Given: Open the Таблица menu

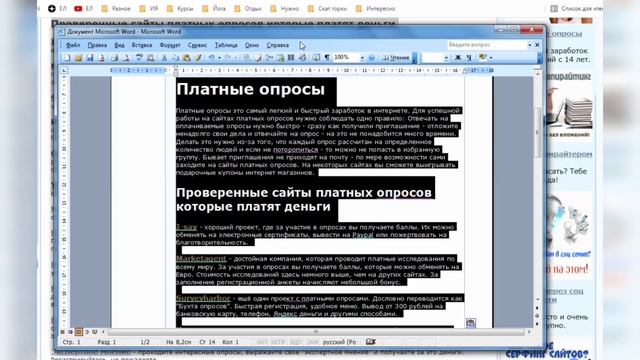Looking at the screenshot, I should [x=226, y=45].
